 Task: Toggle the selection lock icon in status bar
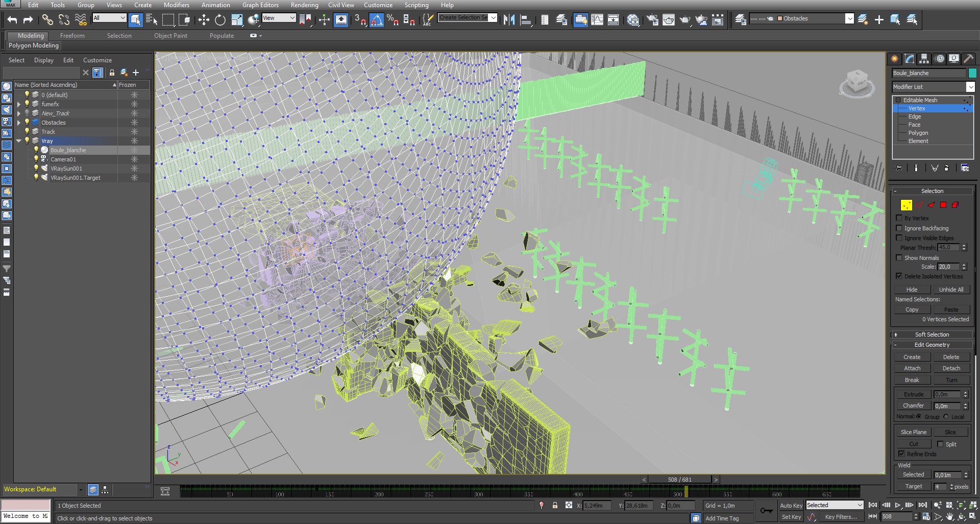(x=555, y=505)
